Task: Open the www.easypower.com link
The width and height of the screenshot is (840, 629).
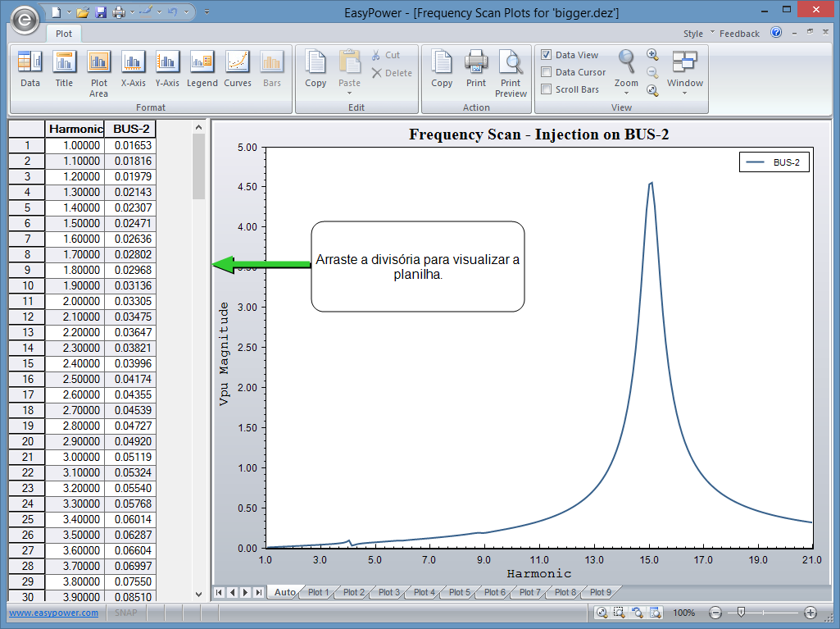Action: tap(53, 613)
